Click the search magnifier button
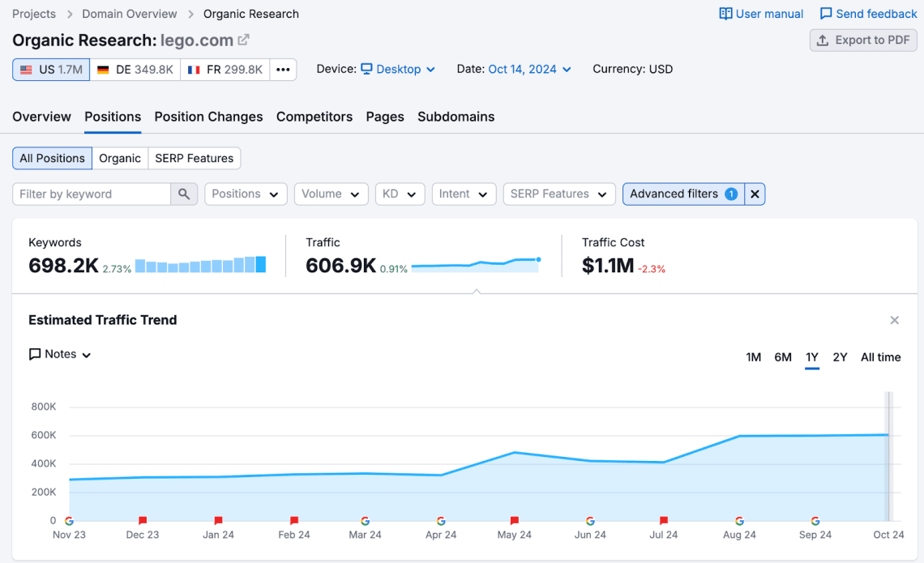 (x=184, y=194)
